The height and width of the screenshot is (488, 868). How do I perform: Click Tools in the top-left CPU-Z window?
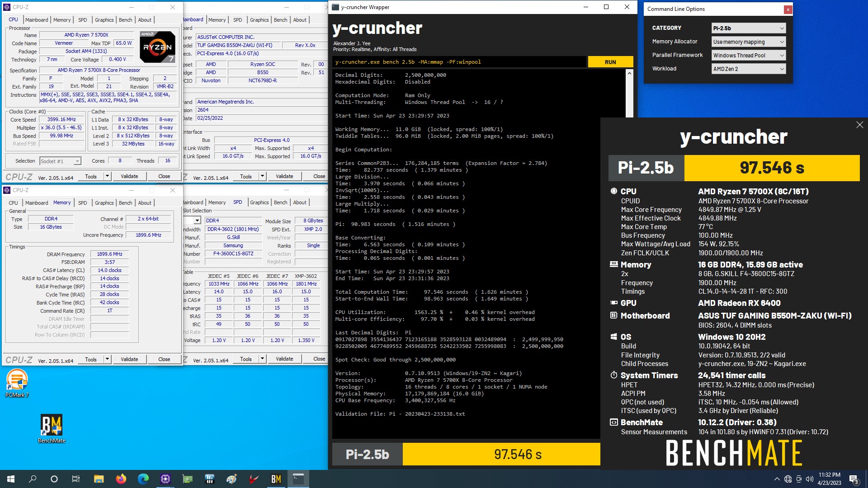(x=91, y=176)
